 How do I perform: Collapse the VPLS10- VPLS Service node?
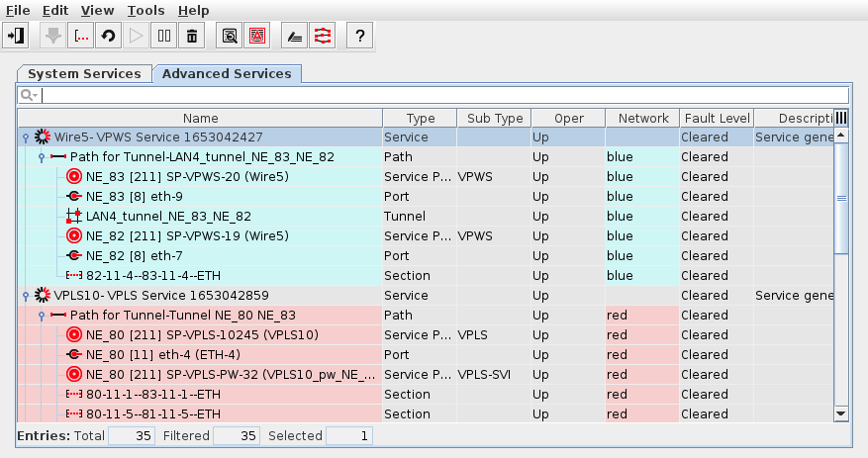coord(26,296)
